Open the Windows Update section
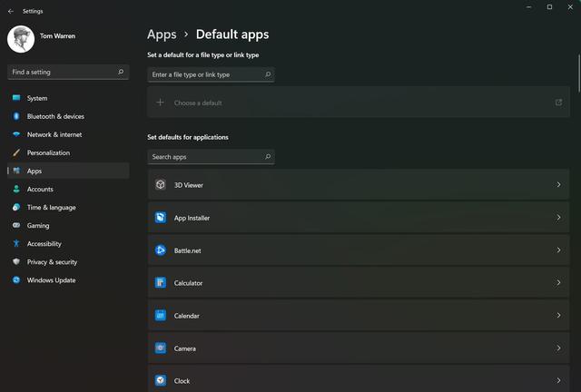This screenshot has height=392, width=581. pyautogui.click(x=51, y=280)
